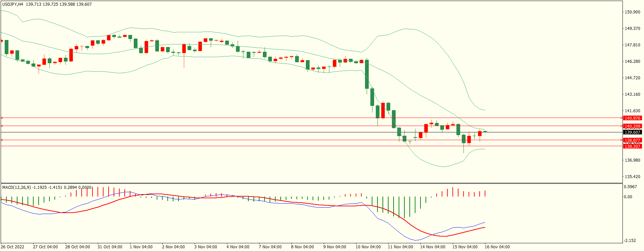The width and height of the screenshot is (644, 251).
Task: Click the MACD scale value -2.152
Action: [x=630, y=241]
